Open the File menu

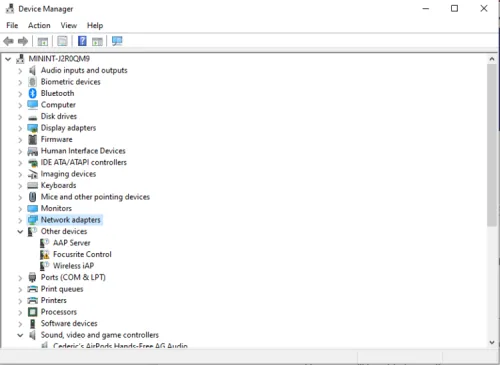tap(12, 25)
